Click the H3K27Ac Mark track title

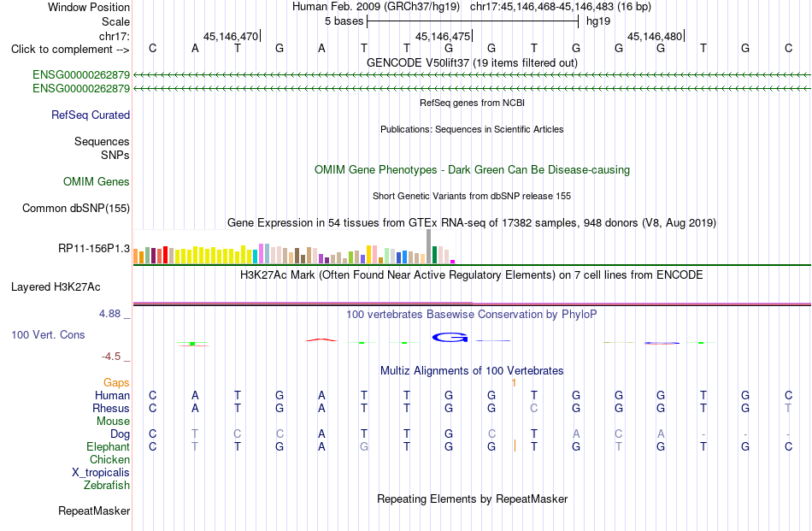[x=472, y=275]
